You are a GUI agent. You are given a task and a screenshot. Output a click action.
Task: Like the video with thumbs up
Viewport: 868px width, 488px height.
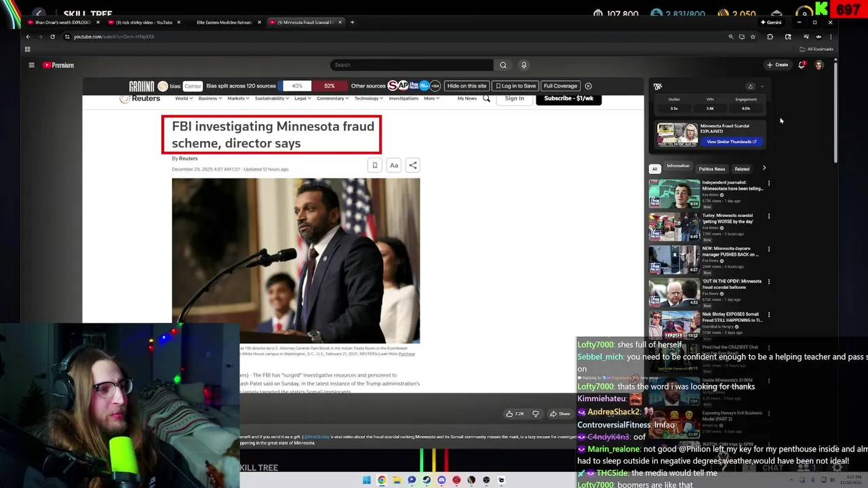coord(515,413)
